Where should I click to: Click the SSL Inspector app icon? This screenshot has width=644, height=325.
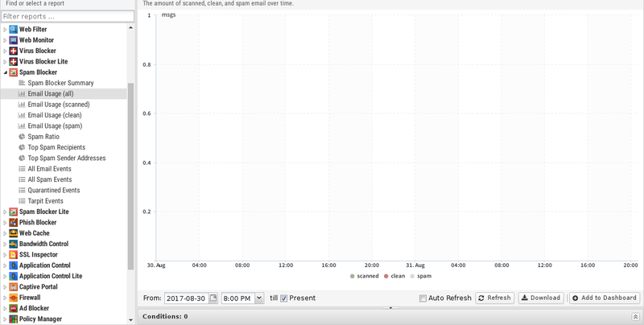click(13, 254)
